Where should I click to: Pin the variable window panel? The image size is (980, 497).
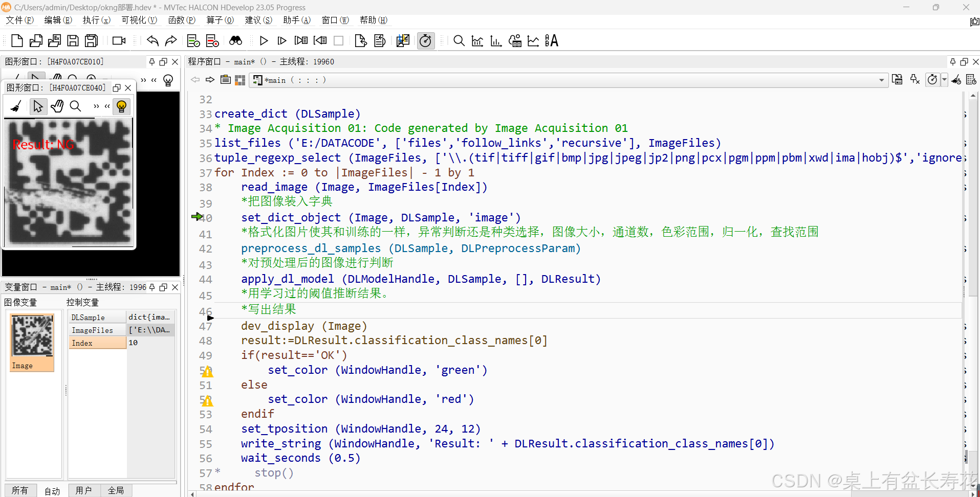click(x=152, y=287)
